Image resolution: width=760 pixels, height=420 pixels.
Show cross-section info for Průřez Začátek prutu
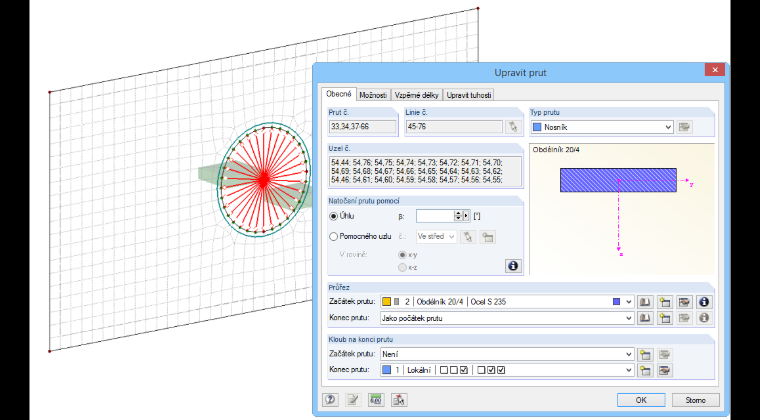point(704,302)
